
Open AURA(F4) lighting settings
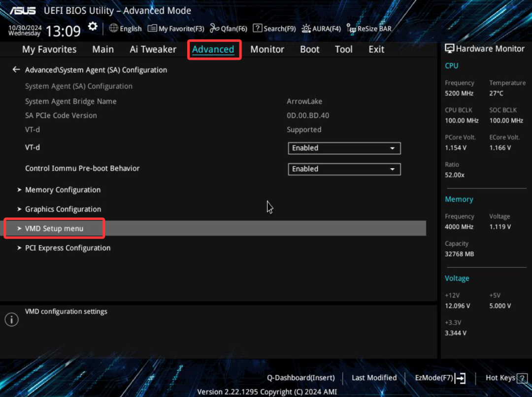tap(321, 29)
